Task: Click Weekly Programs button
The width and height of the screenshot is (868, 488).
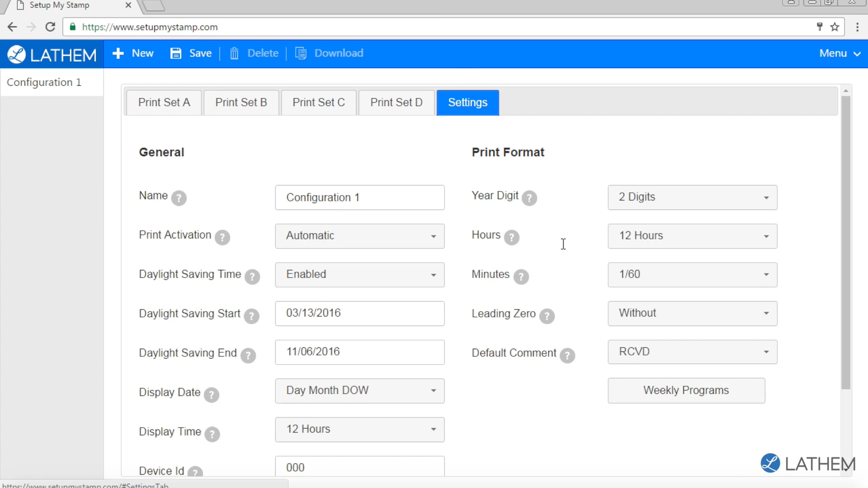Action: pos(686,390)
